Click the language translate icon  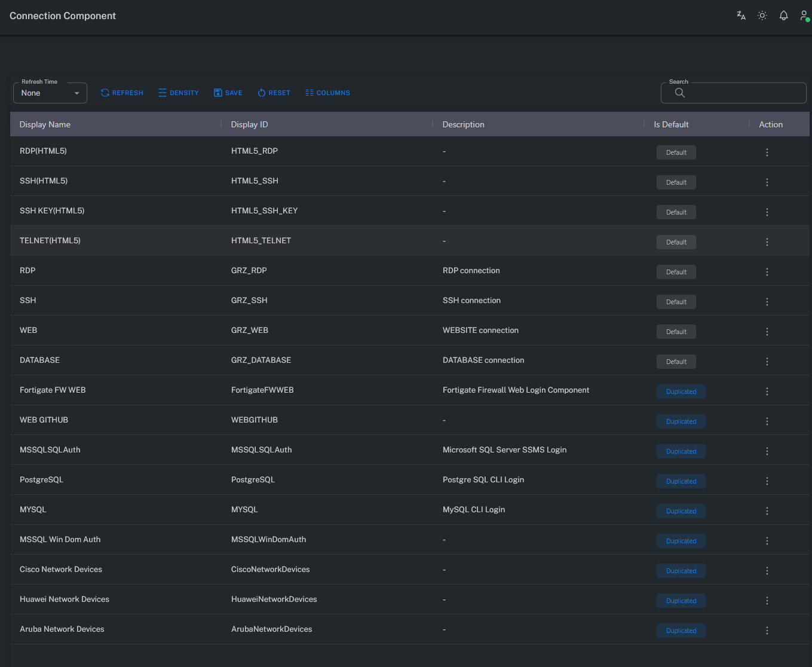coord(741,16)
